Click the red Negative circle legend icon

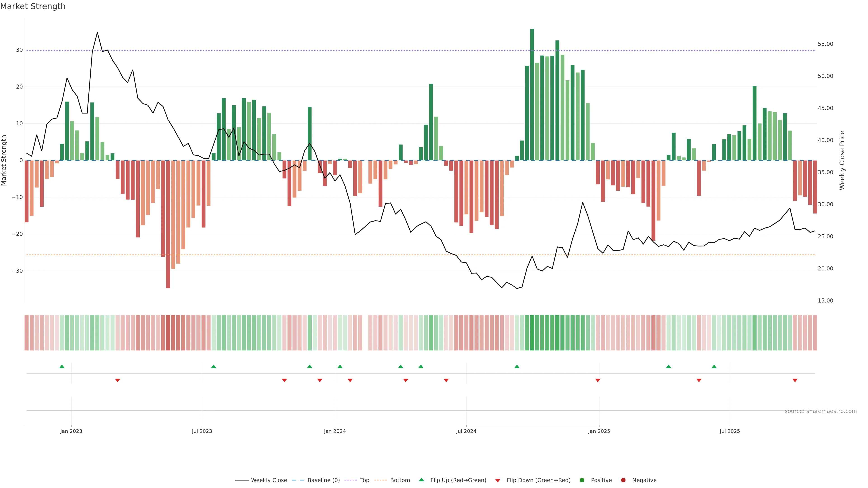tap(623, 480)
